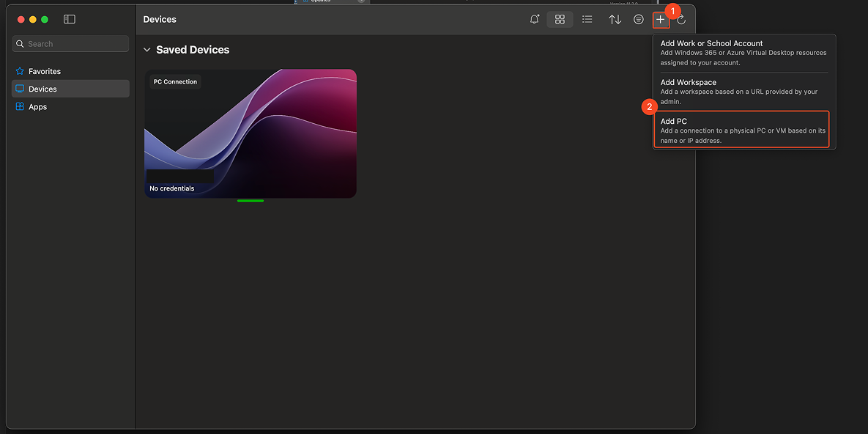Open the PC Connection device tile

pyautogui.click(x=250, y=133)
